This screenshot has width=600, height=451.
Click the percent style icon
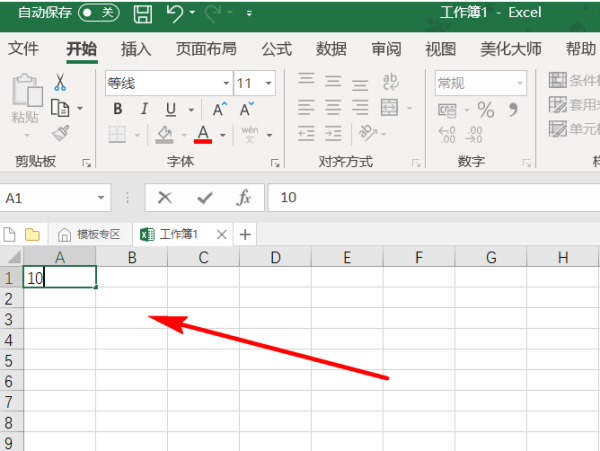(486, 109)
